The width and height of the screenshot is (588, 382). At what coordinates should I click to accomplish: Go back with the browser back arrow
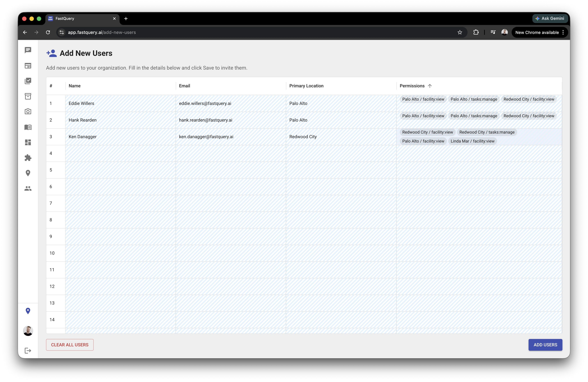pos(25,32)
